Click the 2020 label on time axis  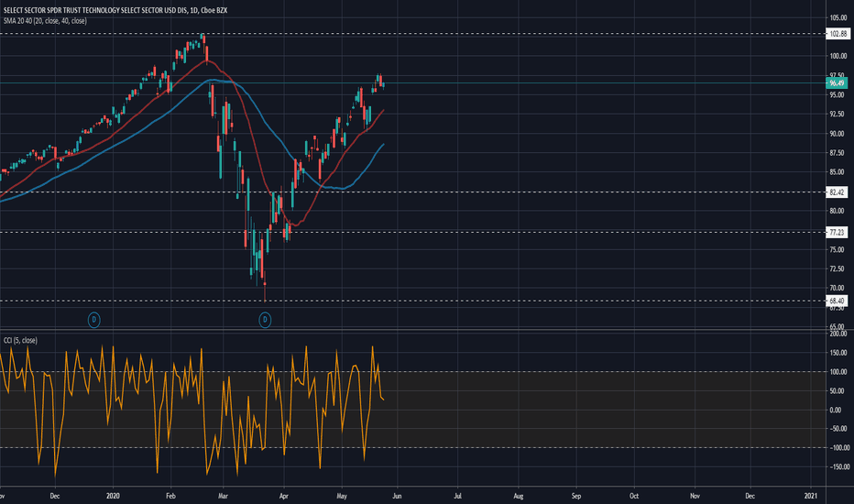pos(113,496)
